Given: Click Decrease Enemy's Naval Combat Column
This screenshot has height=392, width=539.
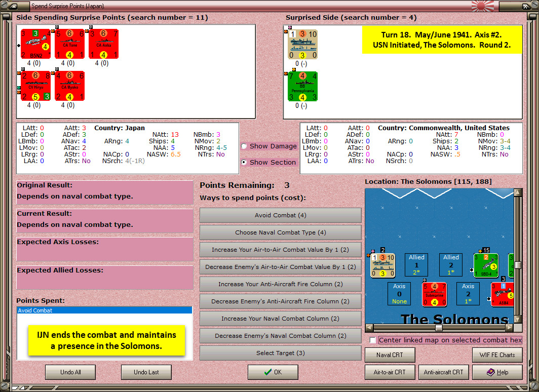Looking at the screenshot, I should (281, 336).
